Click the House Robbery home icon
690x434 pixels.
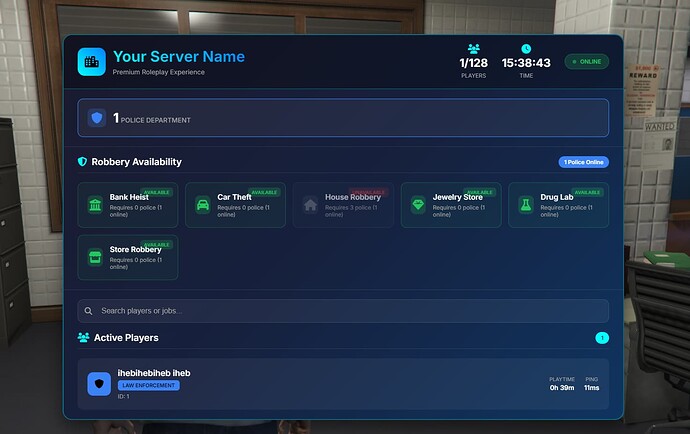[x=310, y=205]
